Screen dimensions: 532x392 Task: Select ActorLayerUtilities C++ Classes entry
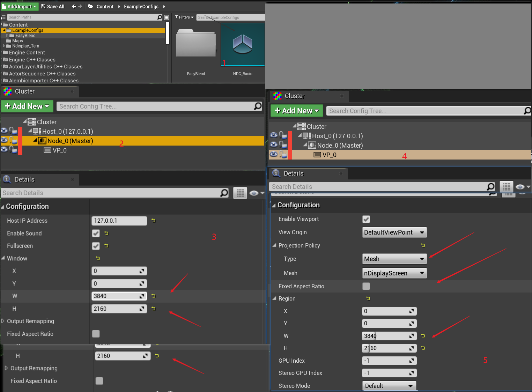(46, 67)
